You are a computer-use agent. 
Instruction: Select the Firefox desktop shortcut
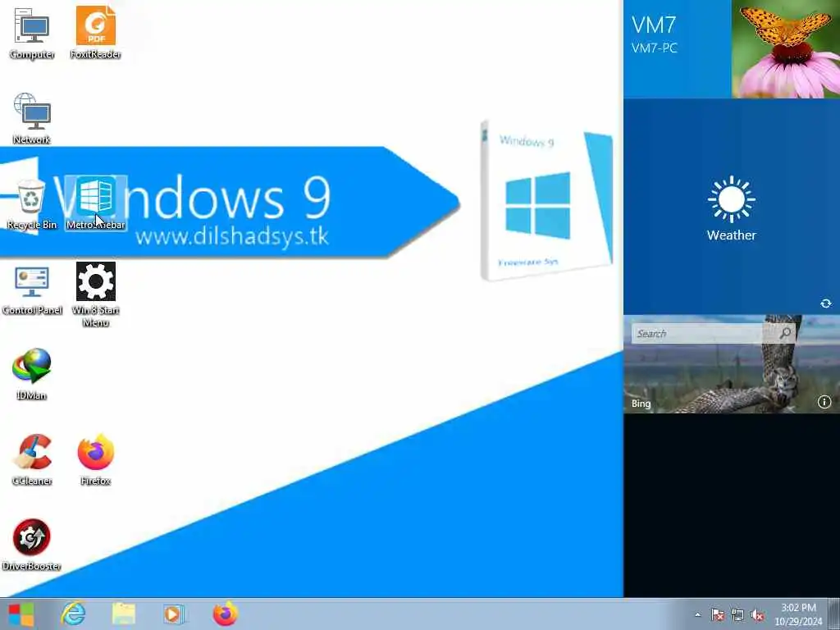[95, 459]
